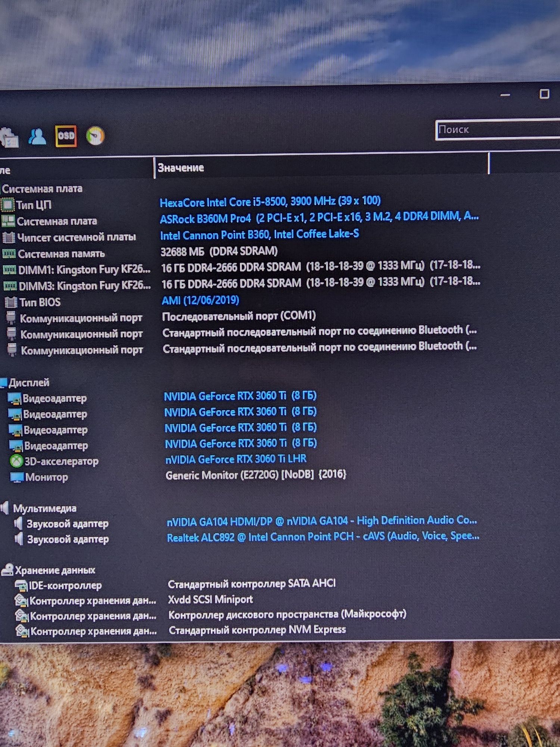Select Стандартный контроллер SATA AHCI value
The width and height of the screenshot is (560, 747).
[x=252, y=583]
